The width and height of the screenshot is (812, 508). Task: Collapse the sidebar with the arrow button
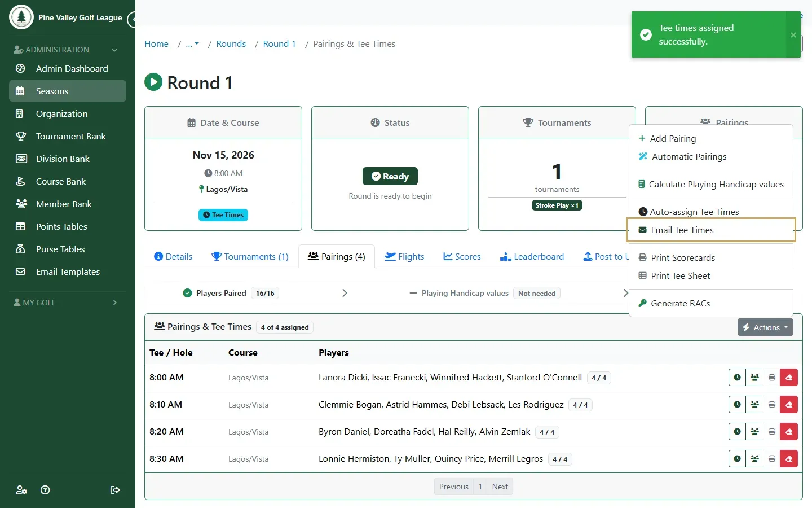tap(133, 20)
